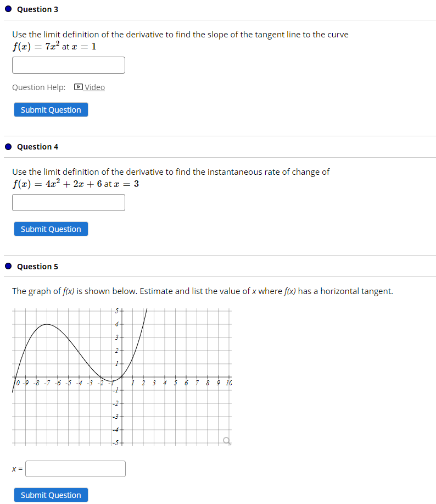Click the answer box for Question 4

[x=68, y=202]
